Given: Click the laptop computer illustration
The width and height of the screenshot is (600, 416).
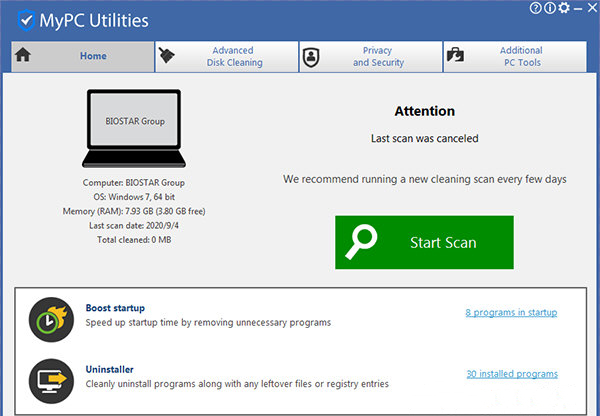Looking at the screenshot, I should click(134, 129).
